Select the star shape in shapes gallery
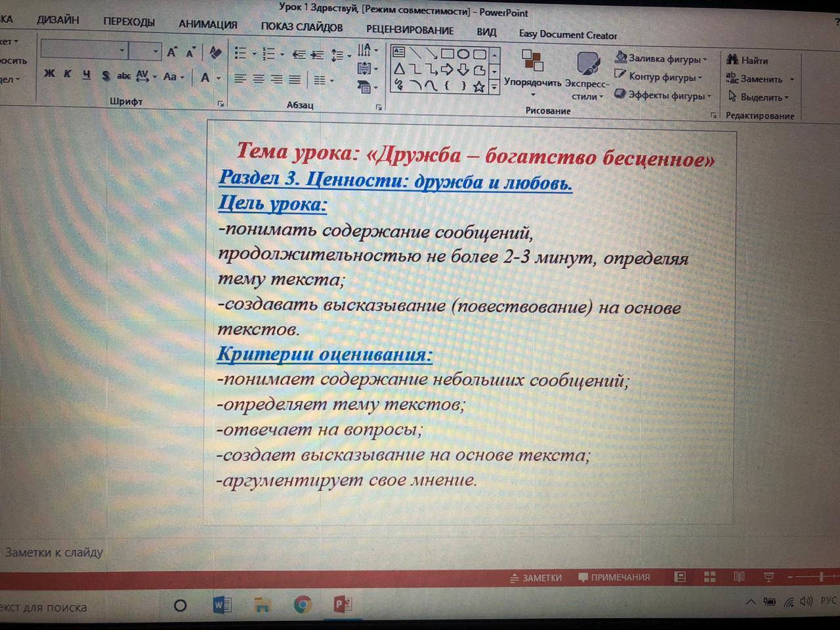Image resolution: width=840 pixels, height=630 pixels. [479, 87]
